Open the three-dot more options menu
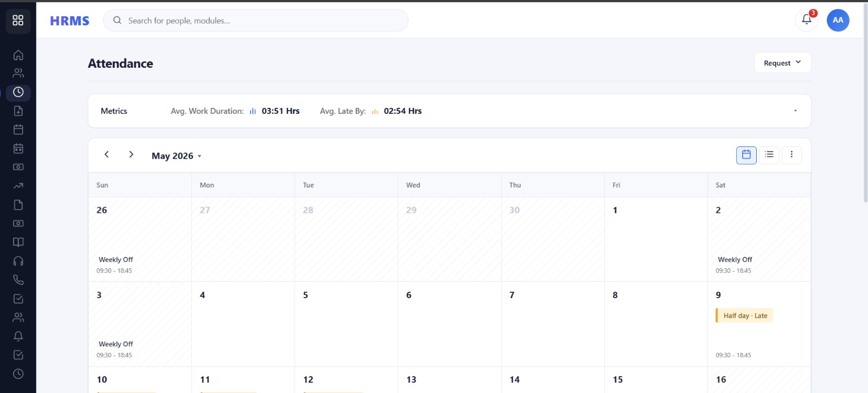The image size is (868, 393). coord(792,155)
